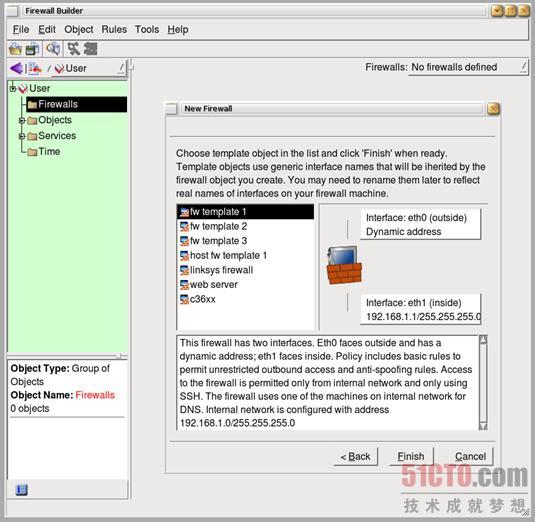Click the blue icon at bottom of left panel
Viewport: 535px width, 522px height.
pyautogui.click(x=21, y=490)
